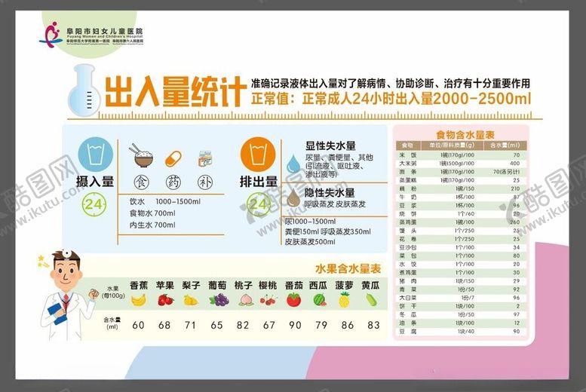Click the 蒸鸡蛋 water value 260
Image resolution: width=586 pixels, height=392 pixels.
click(515, 222)
